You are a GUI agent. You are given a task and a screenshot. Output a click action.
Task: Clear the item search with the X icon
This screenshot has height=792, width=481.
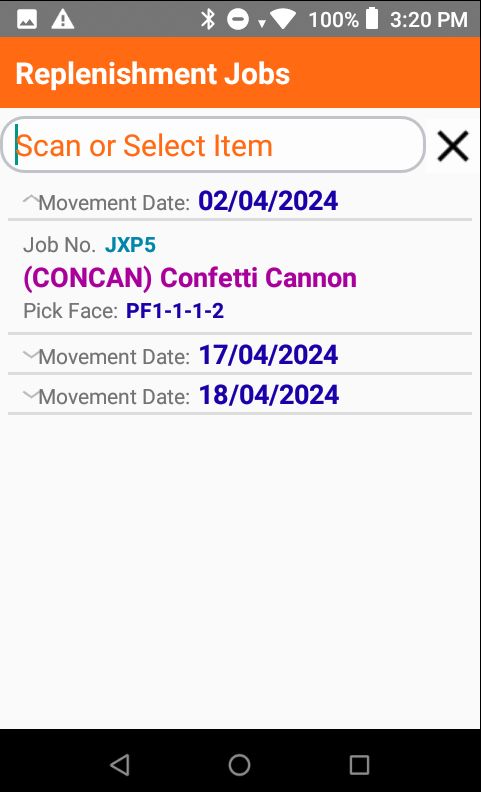coord(453,146)
